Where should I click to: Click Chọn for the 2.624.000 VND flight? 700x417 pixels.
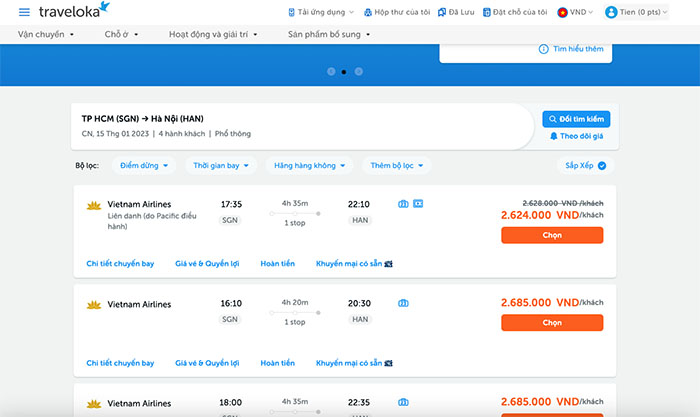click(x=552, y=235)
